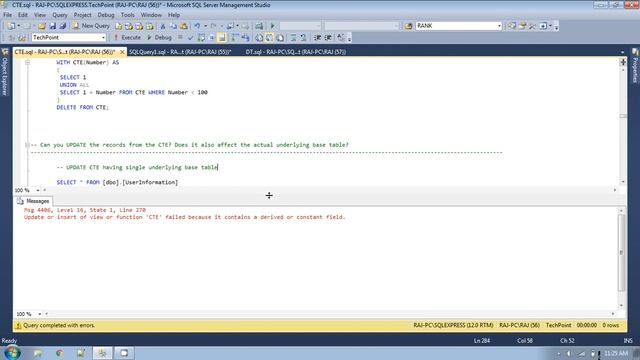
Task: Click the Execute button
Action: coord(127,38)
